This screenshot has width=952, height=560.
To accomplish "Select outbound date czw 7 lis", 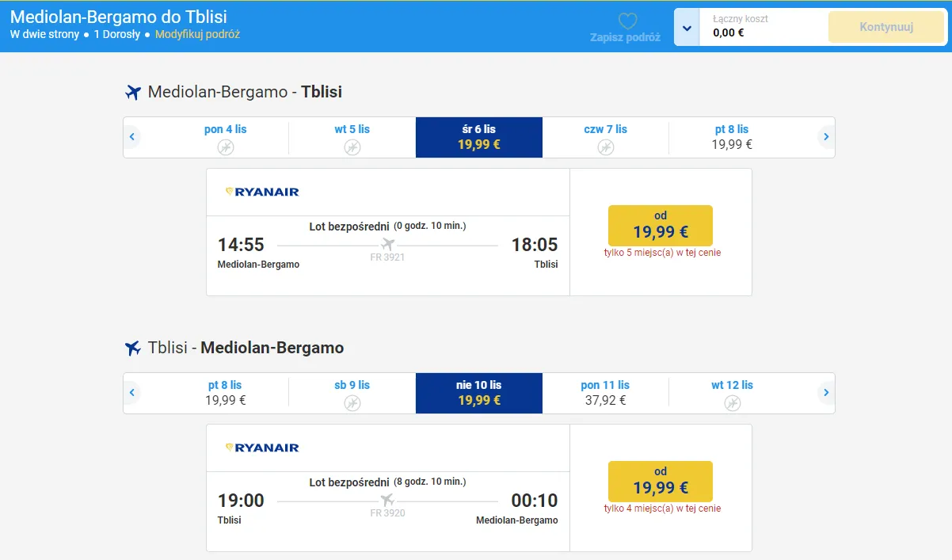I will coord(605,137).
